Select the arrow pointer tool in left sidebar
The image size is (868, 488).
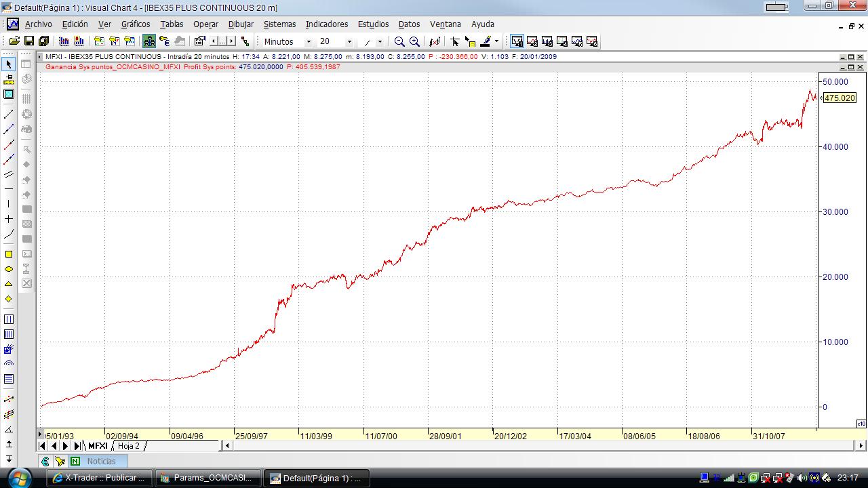pos(9,64)
